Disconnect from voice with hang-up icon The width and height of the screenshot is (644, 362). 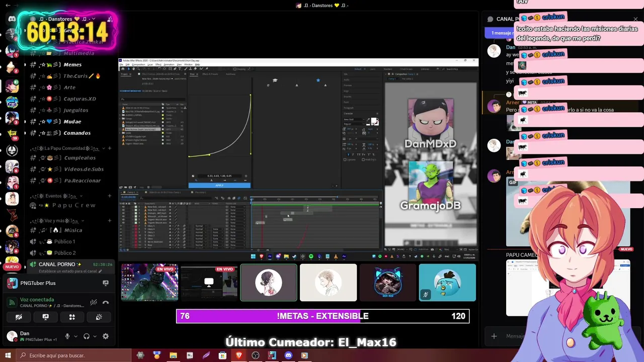click(106, 302)
